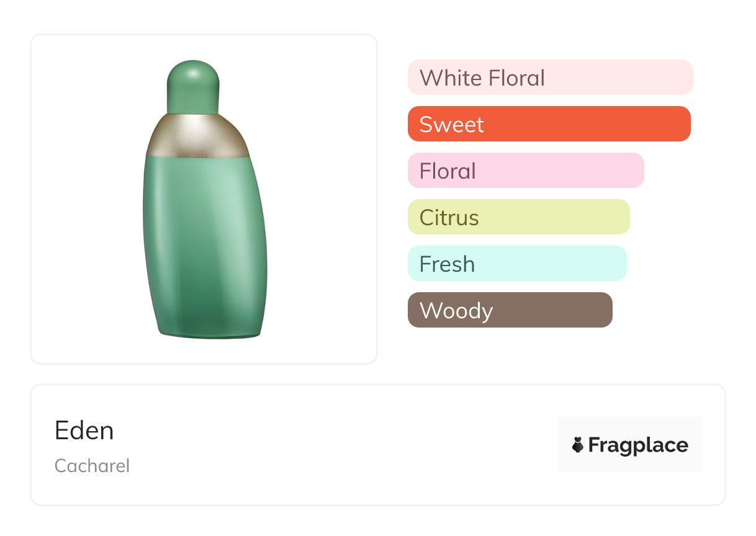Click the gold metallic collar on the bottle
The width and height of the screenshot is (756, 536).
pyautogui.click(x=197, y=135)
